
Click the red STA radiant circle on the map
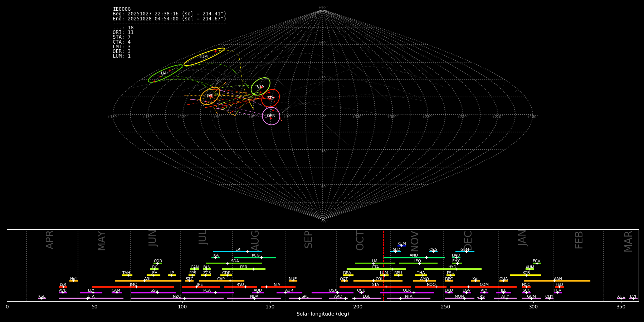(x=270, y=98)
